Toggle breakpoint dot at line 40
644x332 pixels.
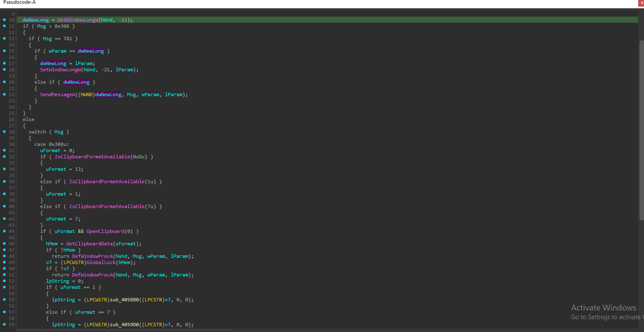click(4, 206)
